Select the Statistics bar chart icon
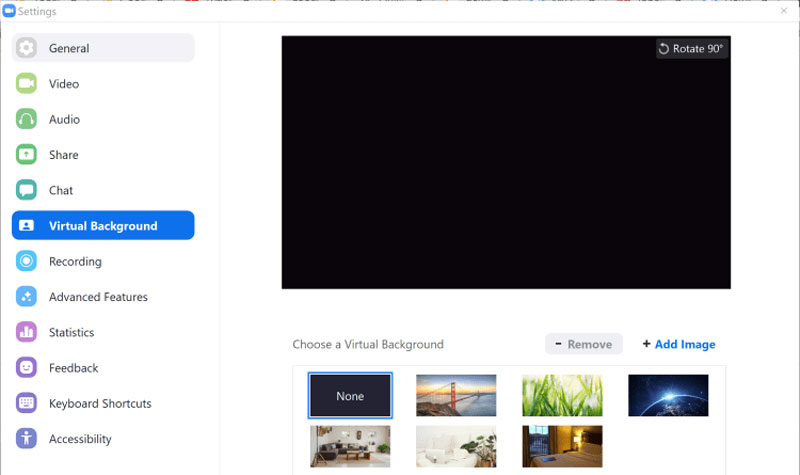This screenshot has height=475, width=800. pyautogui.click(x=27, y=332)
